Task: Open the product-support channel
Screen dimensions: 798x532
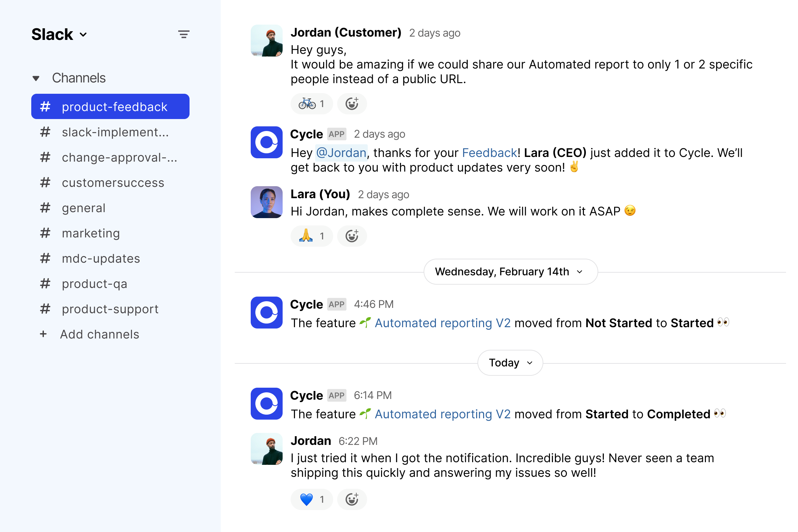Action: click(110, 309)
